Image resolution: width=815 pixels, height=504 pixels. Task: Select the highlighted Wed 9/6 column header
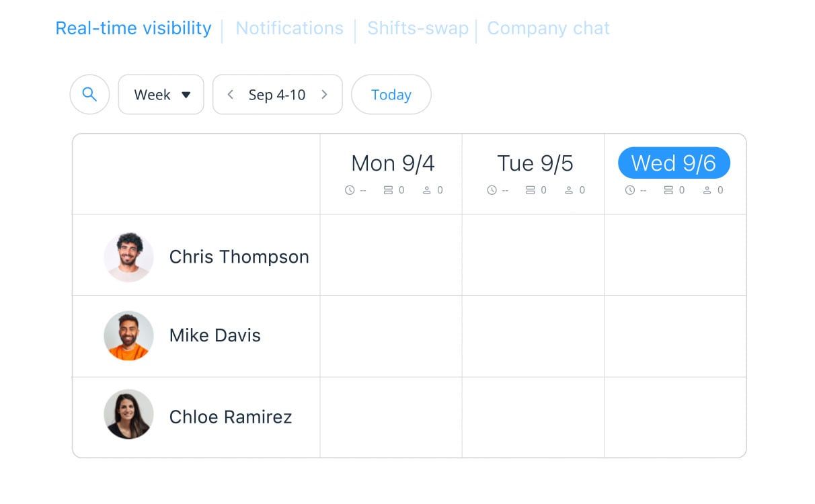[674, 163]
